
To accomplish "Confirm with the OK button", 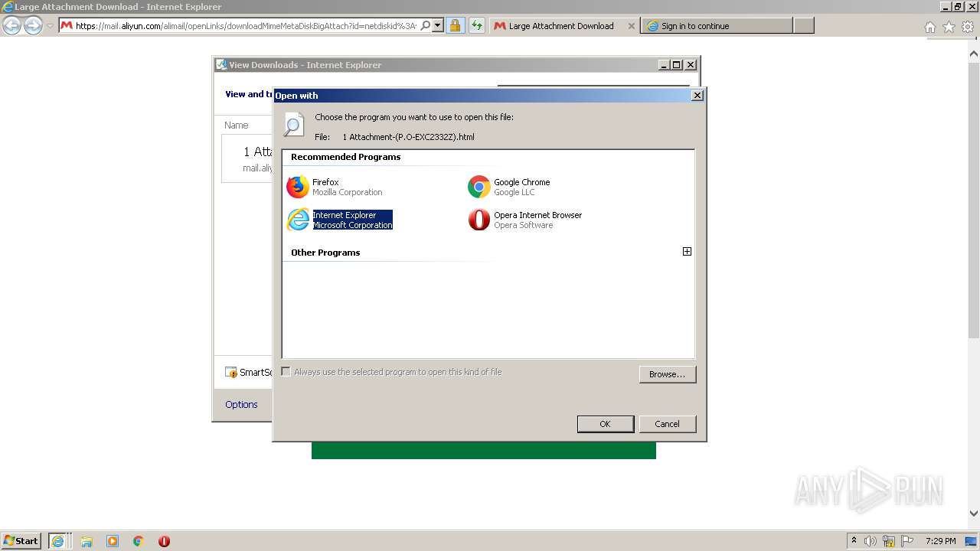I will (606, 424).
